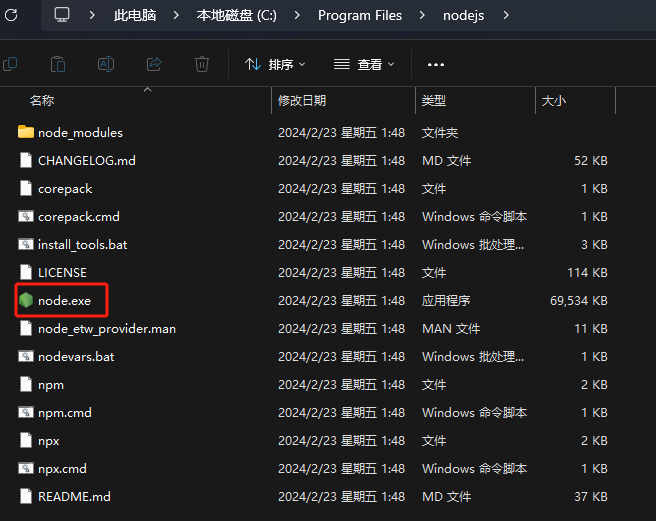This screenshot has width=656, height=521.
Task: Select the node_modules file name
Action: 80,133
